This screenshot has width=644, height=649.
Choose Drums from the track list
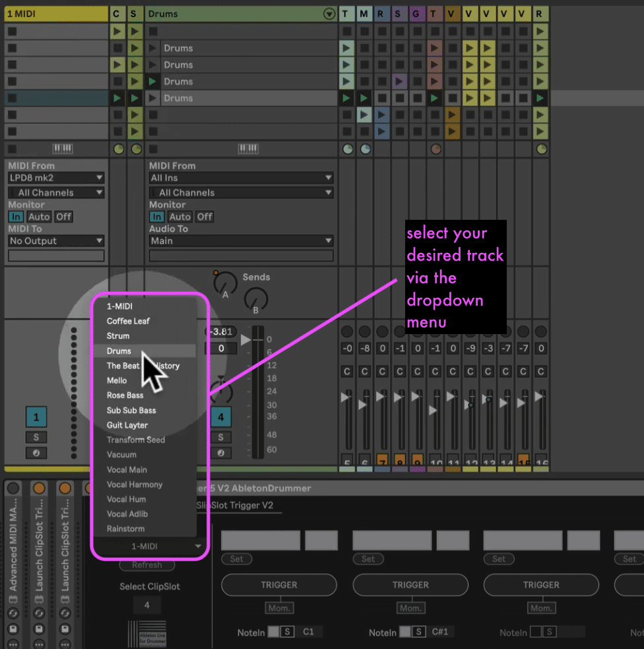click(119, 351)
